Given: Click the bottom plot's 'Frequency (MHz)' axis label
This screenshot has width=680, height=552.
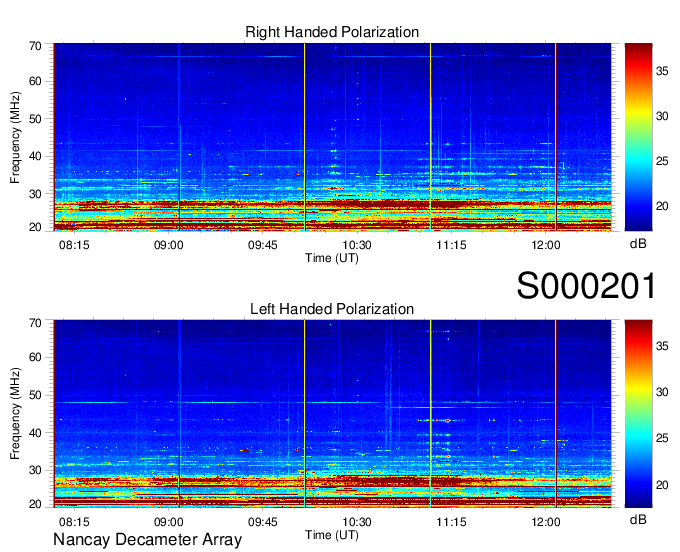Looking at the screenshot, I should coord(15,414).
